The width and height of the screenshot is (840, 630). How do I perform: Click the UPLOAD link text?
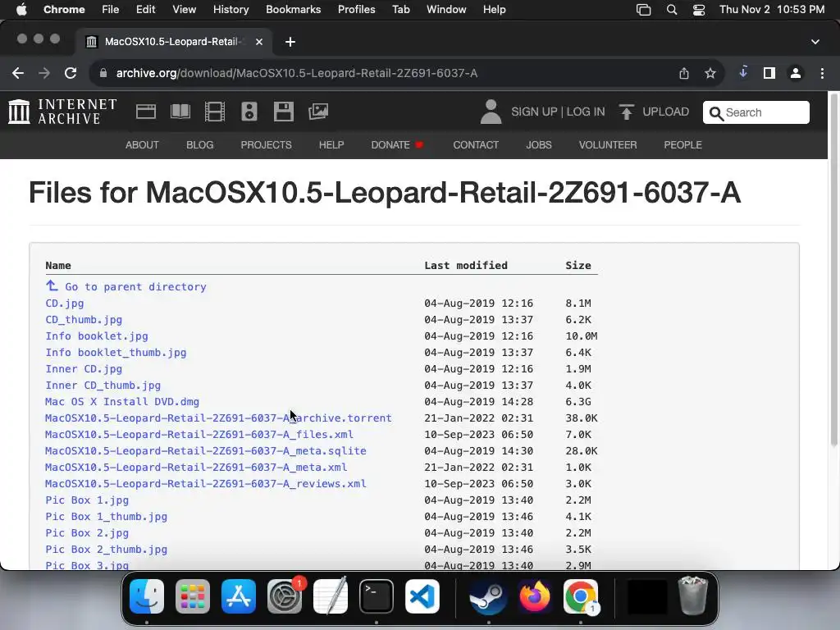click(x=665, y=112)
